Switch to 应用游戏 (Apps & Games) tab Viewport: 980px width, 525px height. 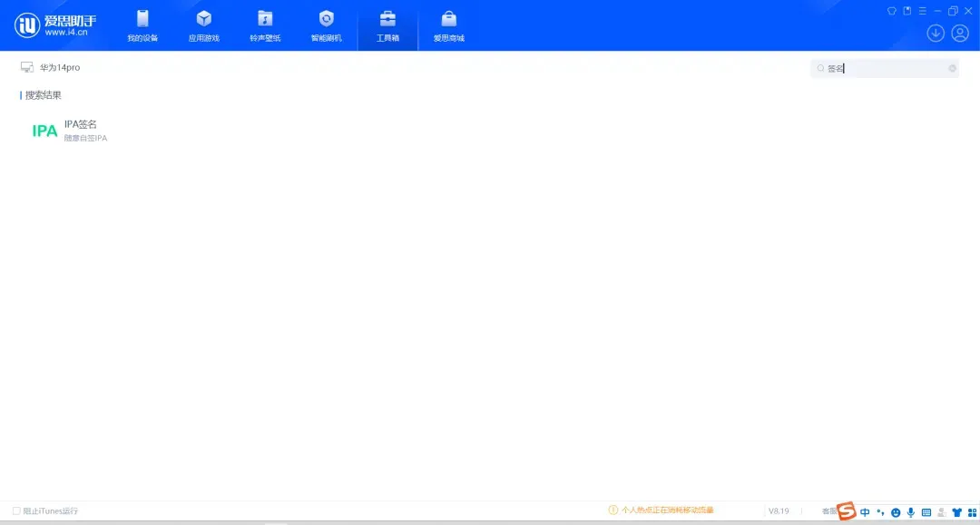203,26
